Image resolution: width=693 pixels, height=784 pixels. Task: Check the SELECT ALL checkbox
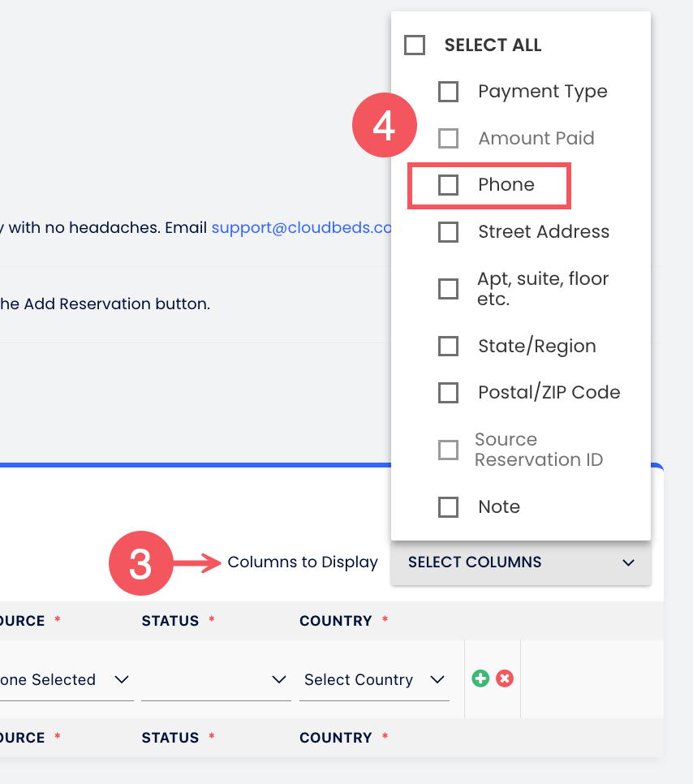coord(415,45)
